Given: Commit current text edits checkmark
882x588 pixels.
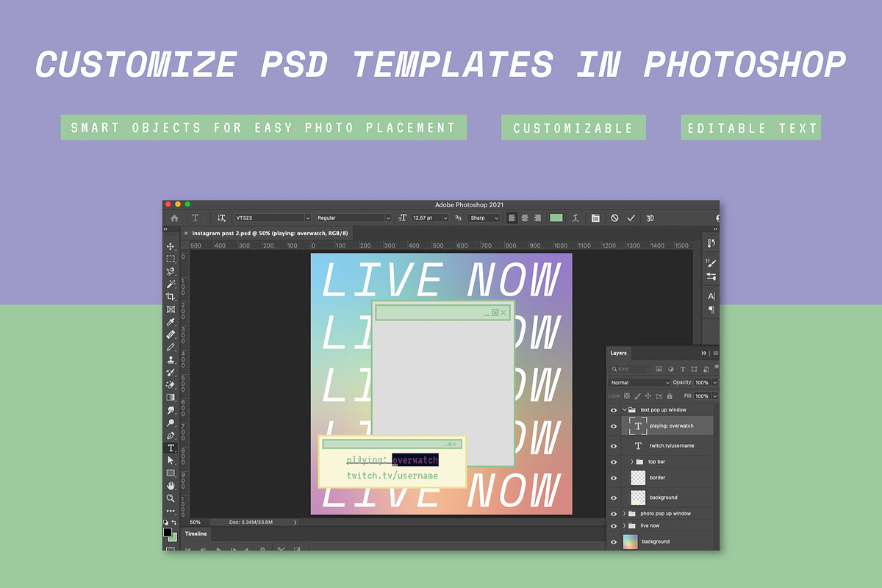Looking at the screenshot, I should point(631,218).
